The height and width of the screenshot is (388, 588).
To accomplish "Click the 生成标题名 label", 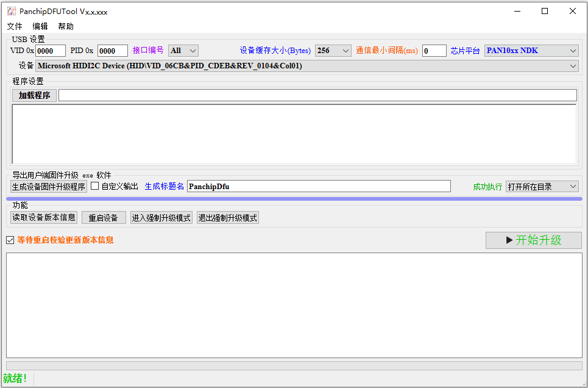I will click(165, 186).
